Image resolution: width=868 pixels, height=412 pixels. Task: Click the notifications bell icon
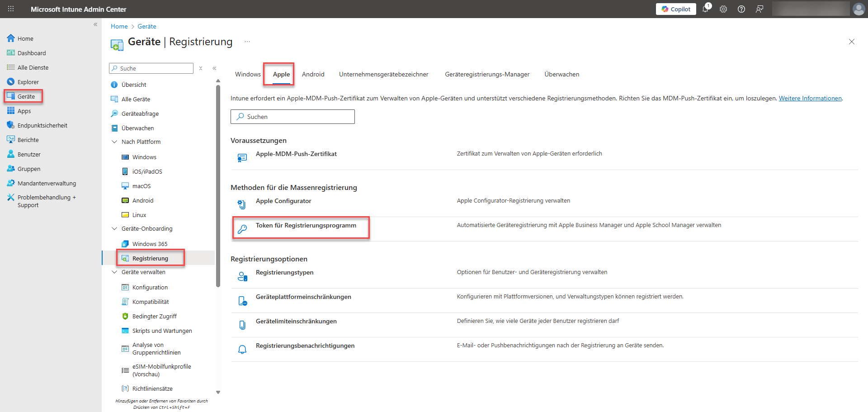pyautogui.click(x=705, y=9)
